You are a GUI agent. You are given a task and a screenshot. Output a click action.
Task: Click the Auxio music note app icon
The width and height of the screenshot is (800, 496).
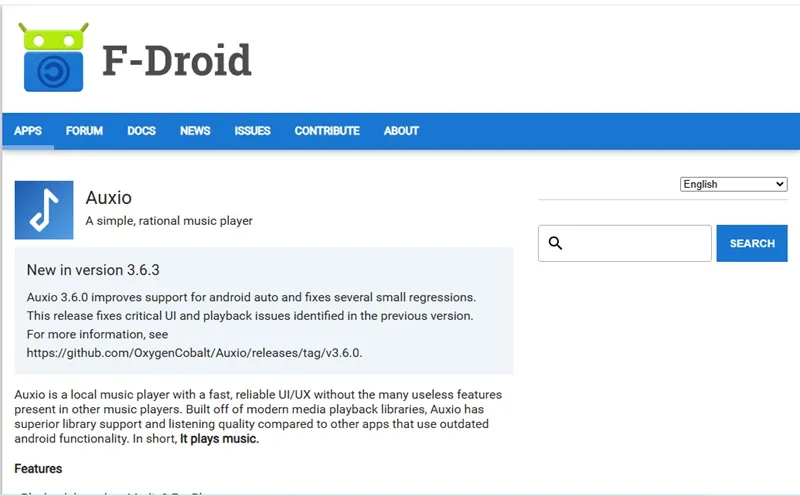point(44,210)
